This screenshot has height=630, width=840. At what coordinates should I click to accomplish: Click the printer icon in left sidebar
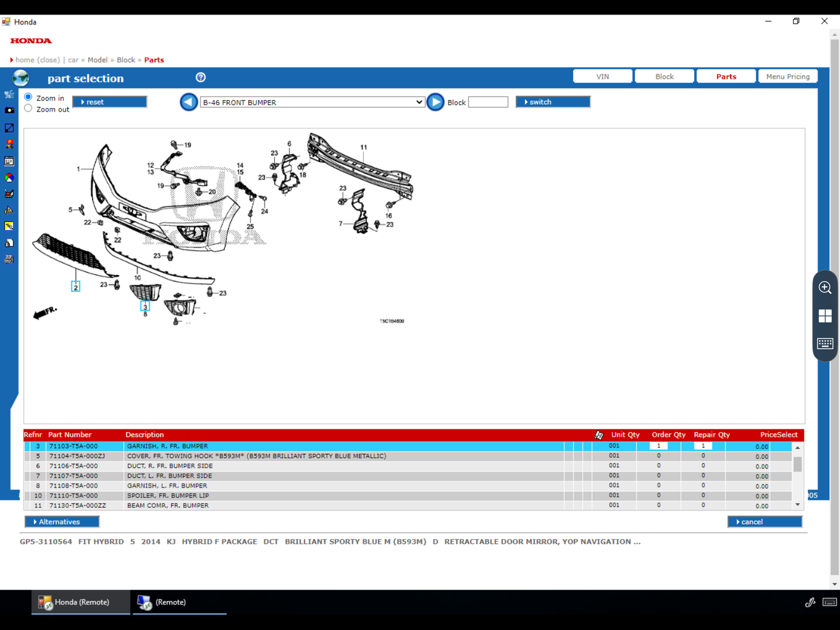coord(9,259)
